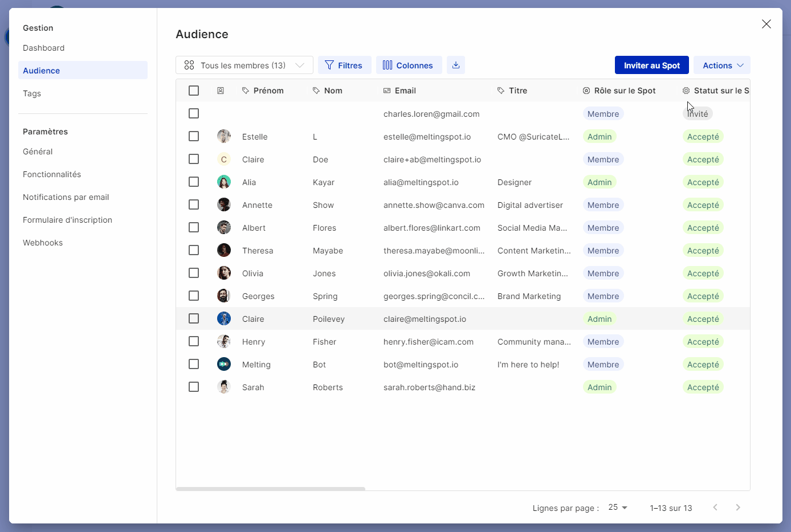This screenshot has height=532, width=791.
Task: Click Alia Kayar's profile avatar
Action: tap(224, 182)
